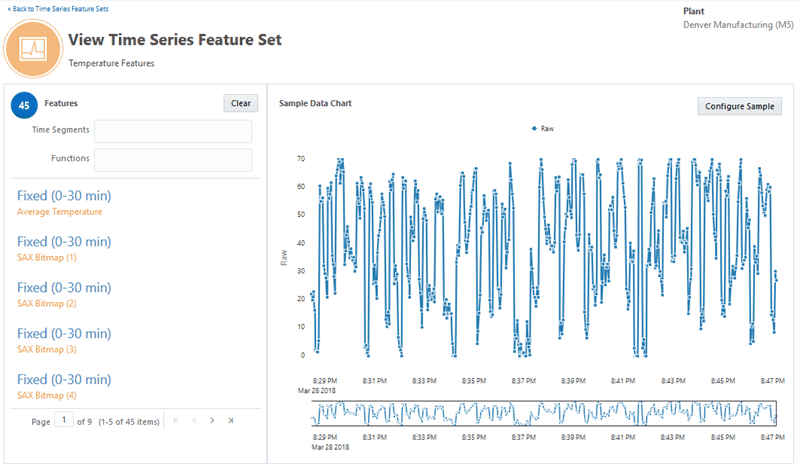Click the Fixed (0-30 min) title above SAX Bitmap (1)

click(64, 242)
